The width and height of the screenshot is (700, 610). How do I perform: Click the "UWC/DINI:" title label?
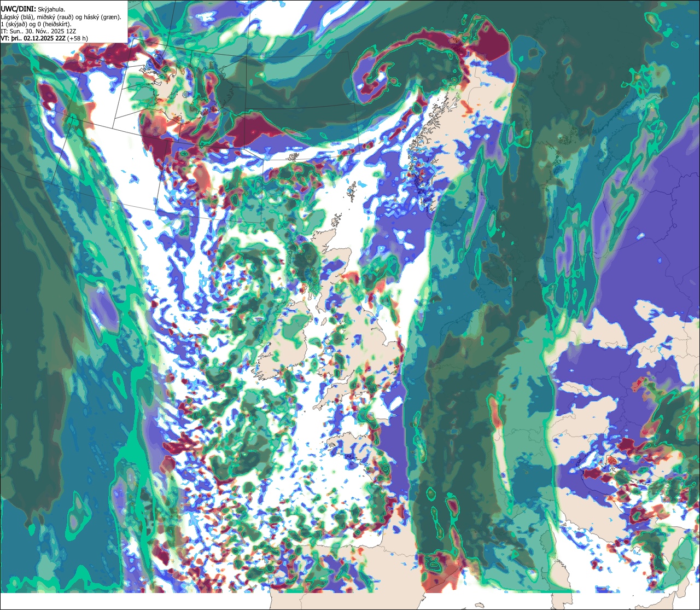[19, 9]
